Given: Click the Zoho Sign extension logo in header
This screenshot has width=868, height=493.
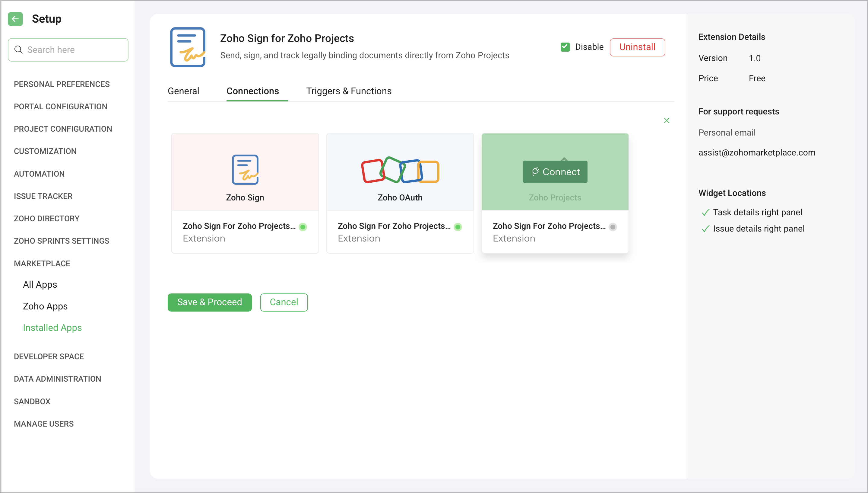Looking at the screenshot, I should (188, 47).
